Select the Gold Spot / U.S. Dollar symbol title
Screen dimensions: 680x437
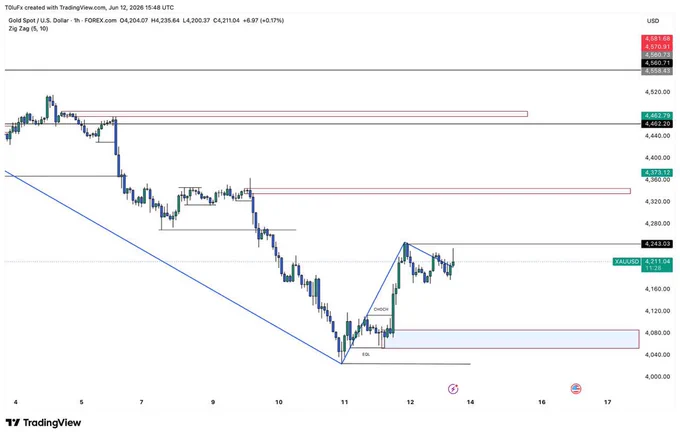pyautogui.click(x=38, y=20)
